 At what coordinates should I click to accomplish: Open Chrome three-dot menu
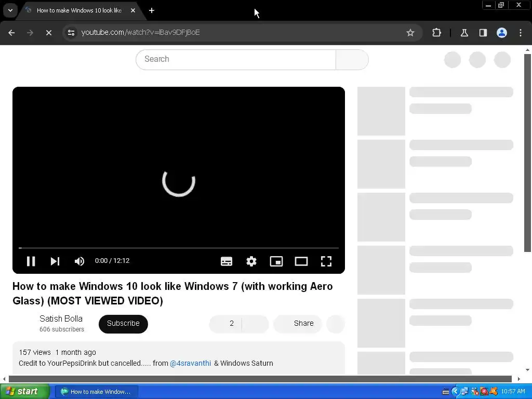click(x=521, y=33)
